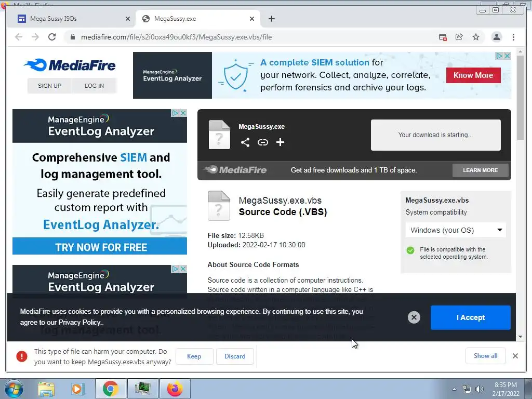Bookmark this page with the star icon
This screenshot has width=532, height=399.
476,37
